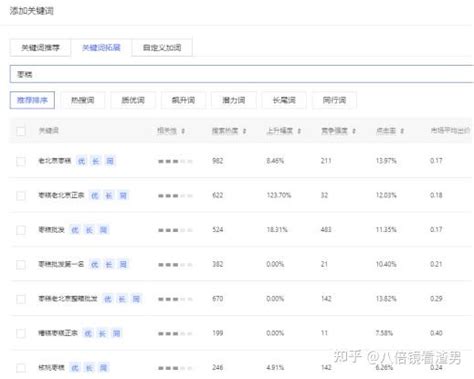Click the 7.58% click-rate value

pos(384,333)
